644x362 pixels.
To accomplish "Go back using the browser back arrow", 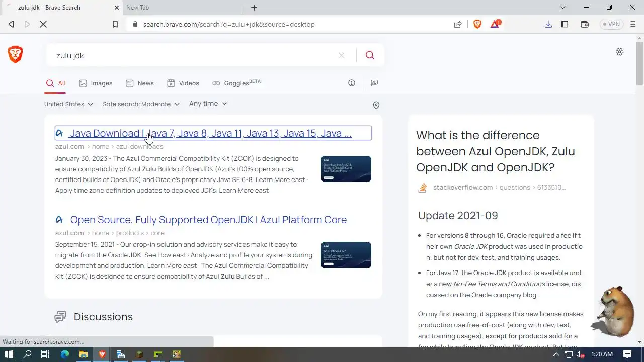I will pos(11,24).
